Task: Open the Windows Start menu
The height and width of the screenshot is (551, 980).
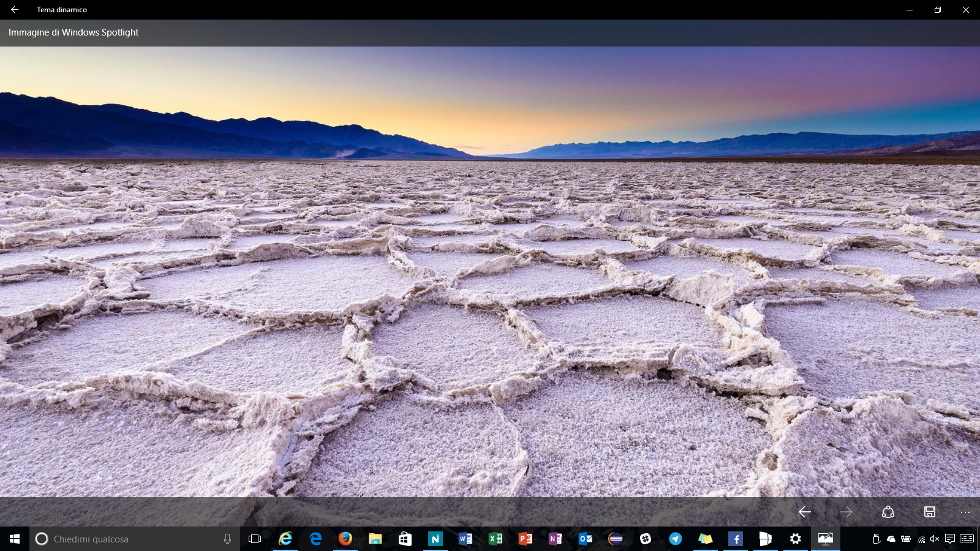Action: click(15, 539)
